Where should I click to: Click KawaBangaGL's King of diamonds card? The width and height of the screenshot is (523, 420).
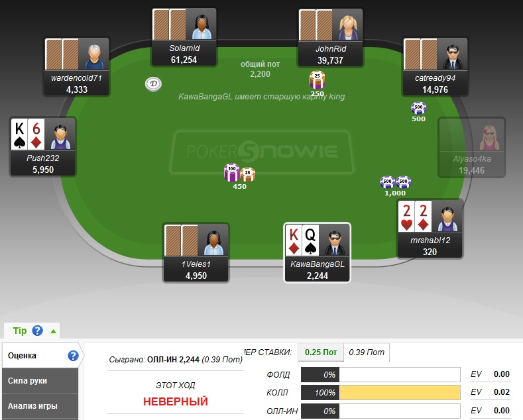(294, 240)
